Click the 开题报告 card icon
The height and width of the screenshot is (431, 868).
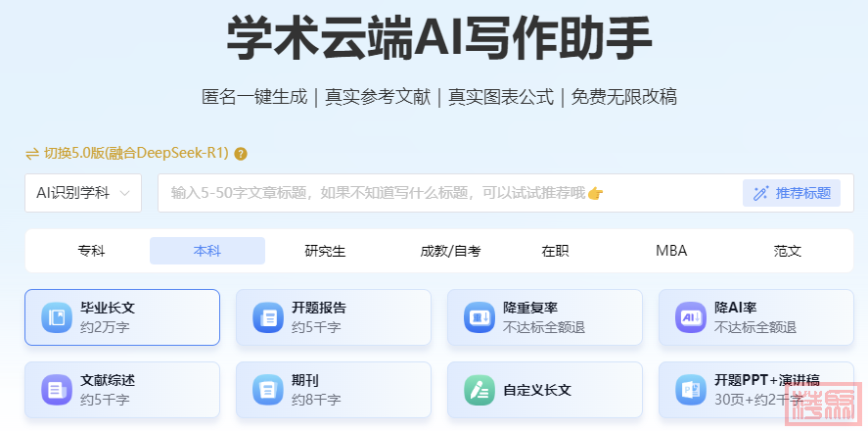click(x=268, y=317)
